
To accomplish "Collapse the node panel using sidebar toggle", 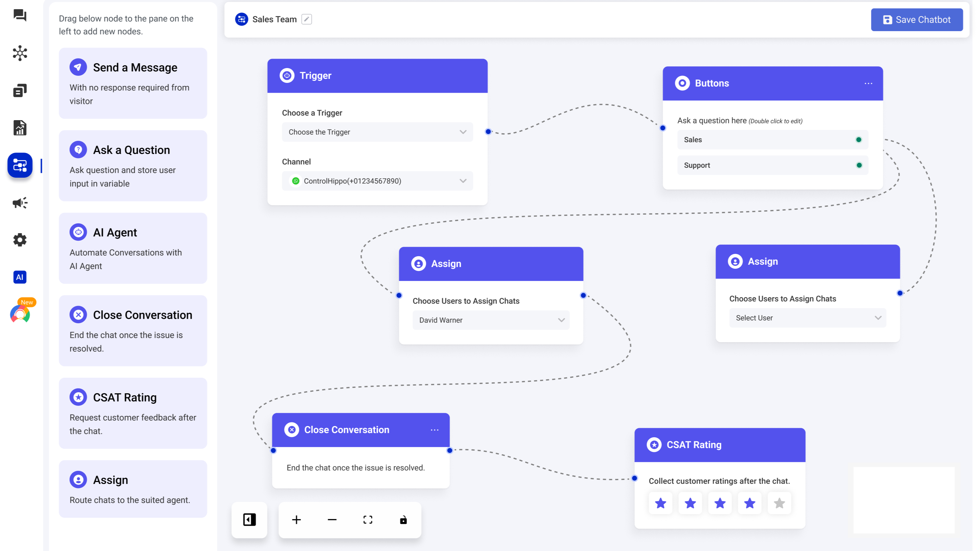I will pyautogui.click(x=249, y=520).
